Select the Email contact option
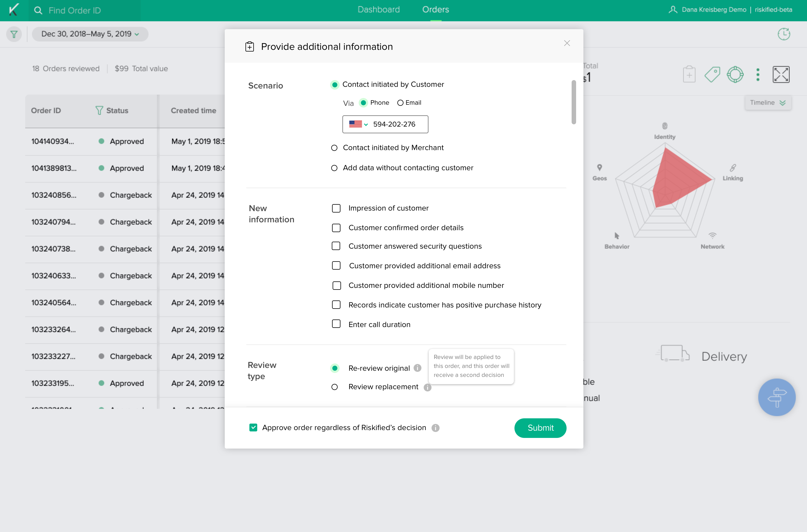 (400, 103)
